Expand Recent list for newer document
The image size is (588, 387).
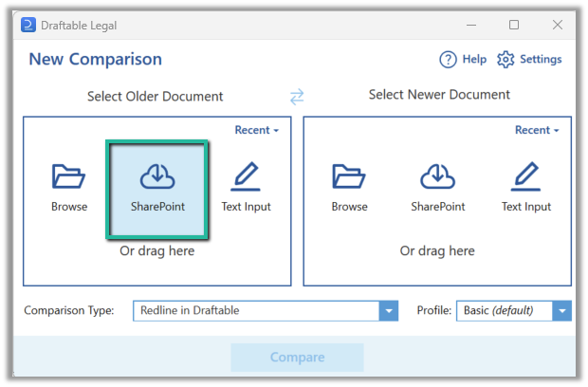click(537, 130)
